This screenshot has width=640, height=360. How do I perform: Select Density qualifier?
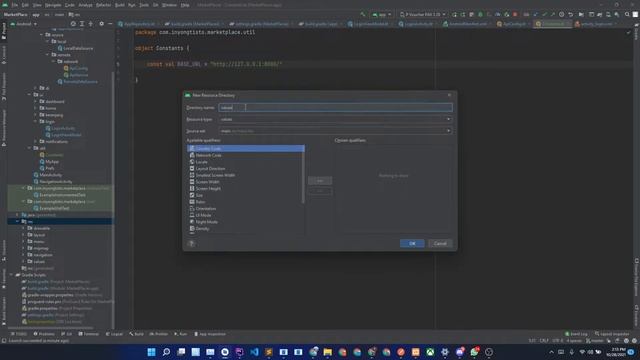click(x=245, y=229)
